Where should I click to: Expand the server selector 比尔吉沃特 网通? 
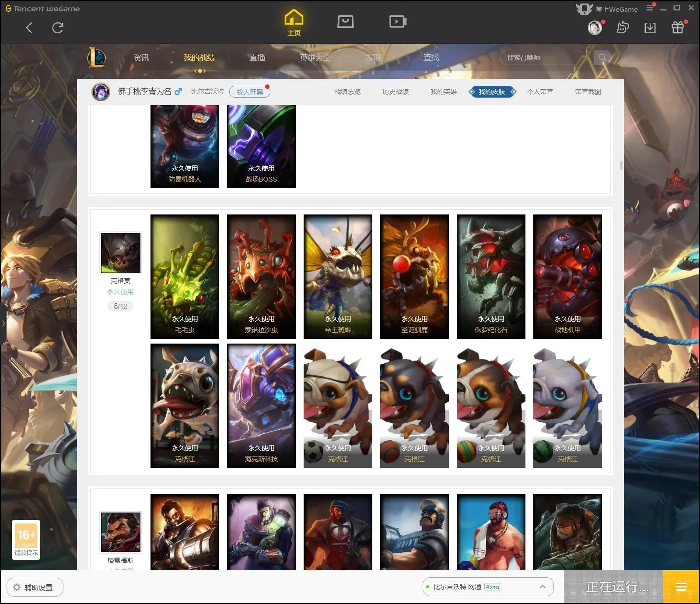pyautogui.click(x=488, y=587)
